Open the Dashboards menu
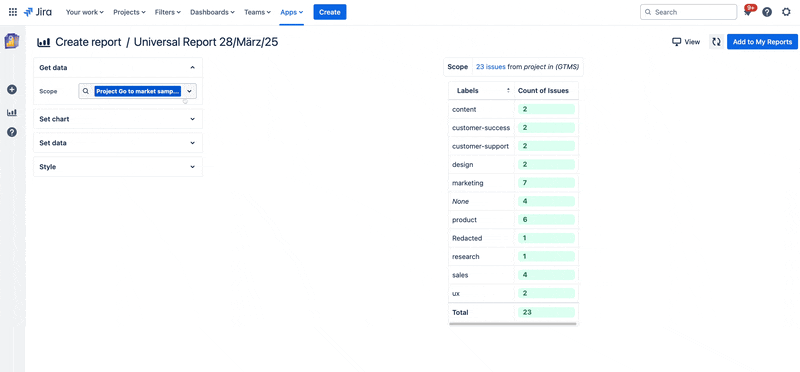 [212, 12]
